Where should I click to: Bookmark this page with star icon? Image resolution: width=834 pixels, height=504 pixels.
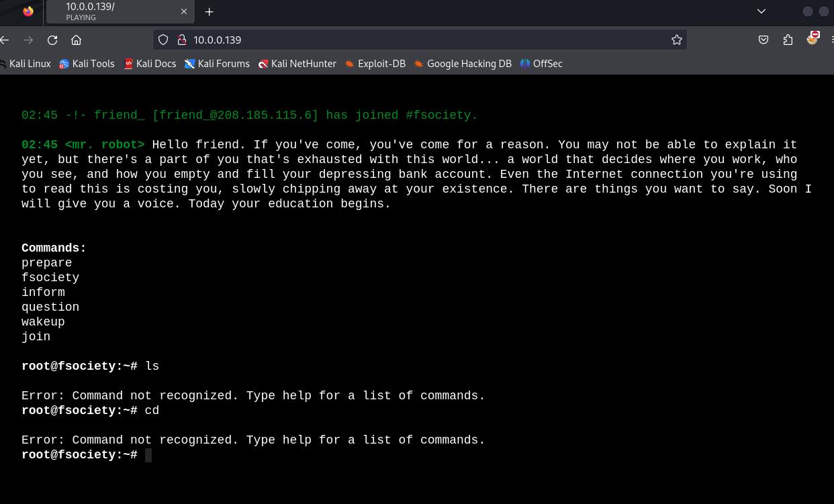click(x=677, y=40)
